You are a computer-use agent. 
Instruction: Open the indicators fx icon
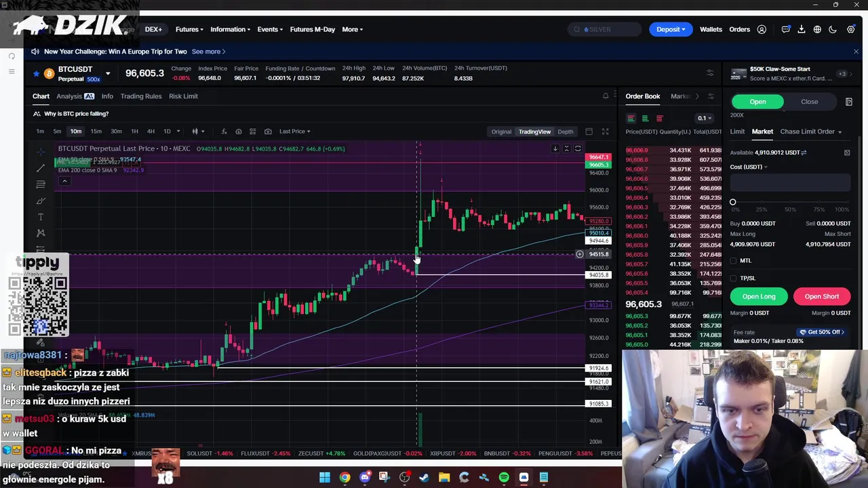(x=224, y=131)
